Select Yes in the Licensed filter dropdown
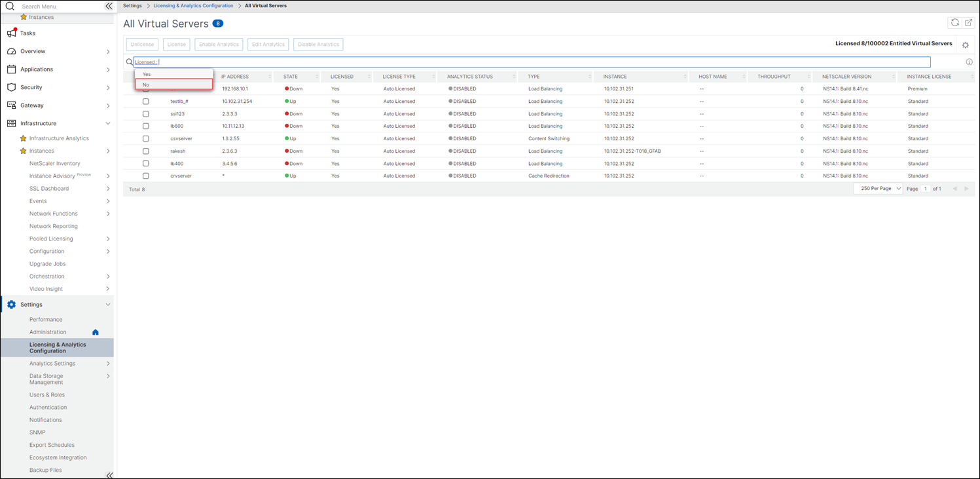This screenshot has width=980, height=479. [x=174, y=74]
